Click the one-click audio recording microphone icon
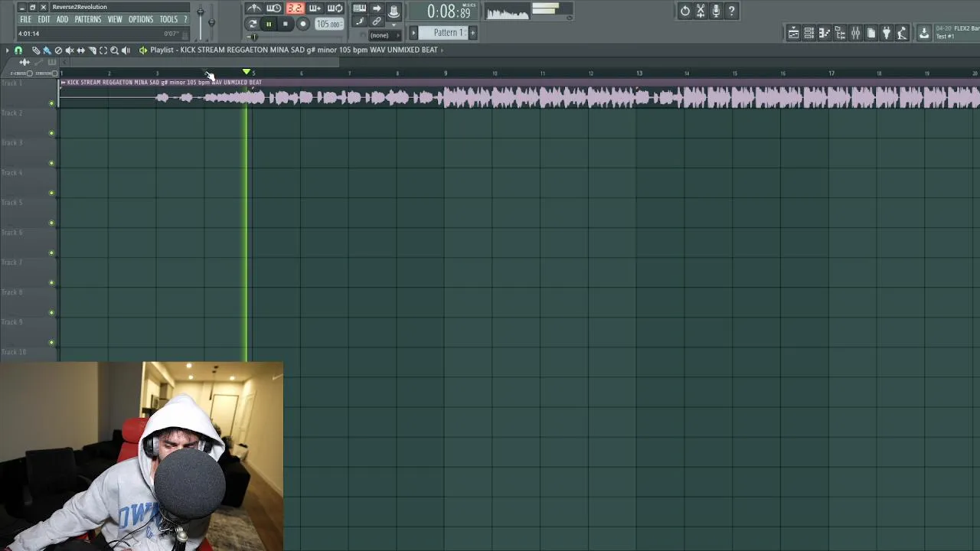 [716, 11]
